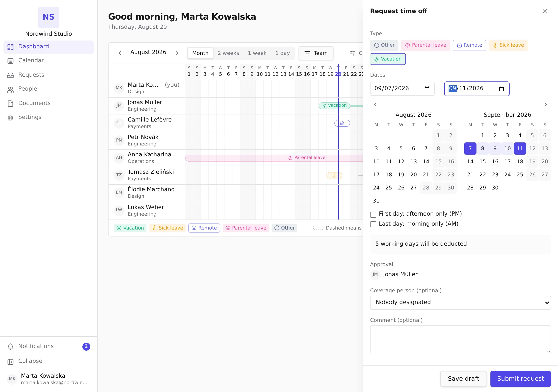This screenshot has width=558, height=392.
Task: Collapse the sidebar
Action: [x=49, y=361]
